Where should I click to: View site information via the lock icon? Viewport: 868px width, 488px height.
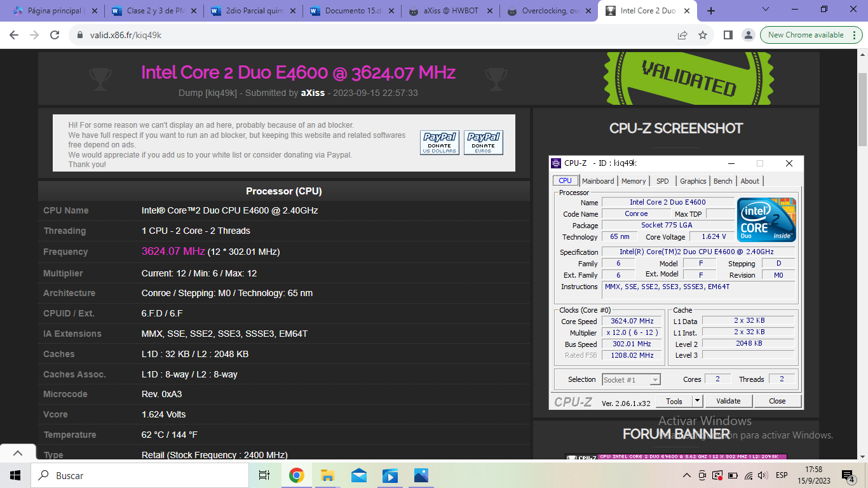click(80, 36)
